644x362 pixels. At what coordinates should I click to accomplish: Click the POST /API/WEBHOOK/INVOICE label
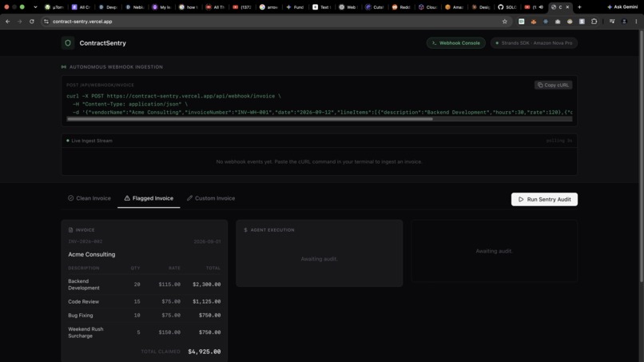[x=100, y=85]
